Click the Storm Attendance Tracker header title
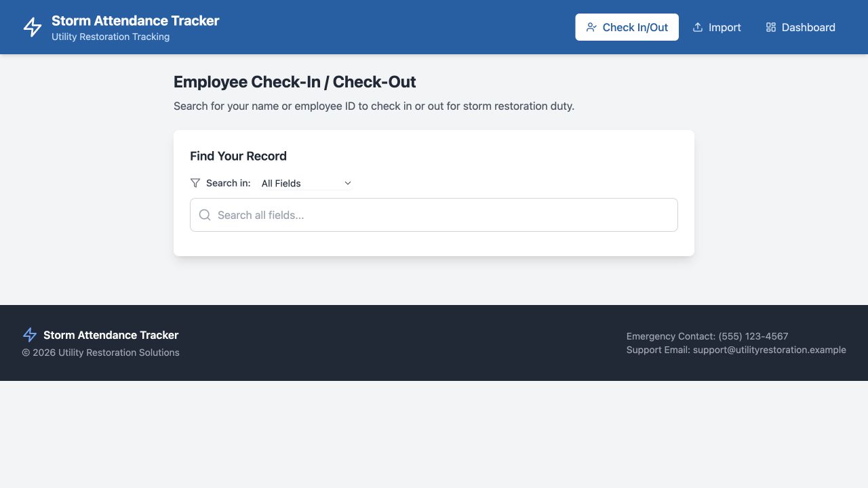868x488 pixels. [x=136, y=20]
